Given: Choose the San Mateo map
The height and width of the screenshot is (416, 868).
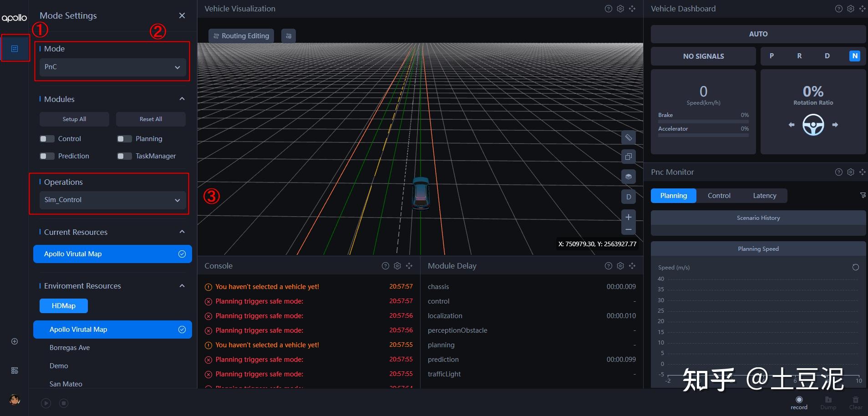Looking at the screenshot, I should tap(112, 384).
